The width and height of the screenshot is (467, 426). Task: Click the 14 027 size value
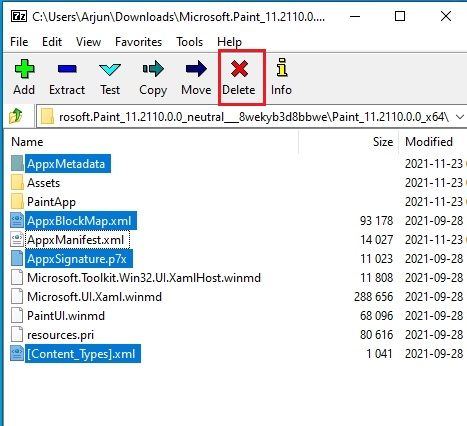pos(377,240)
